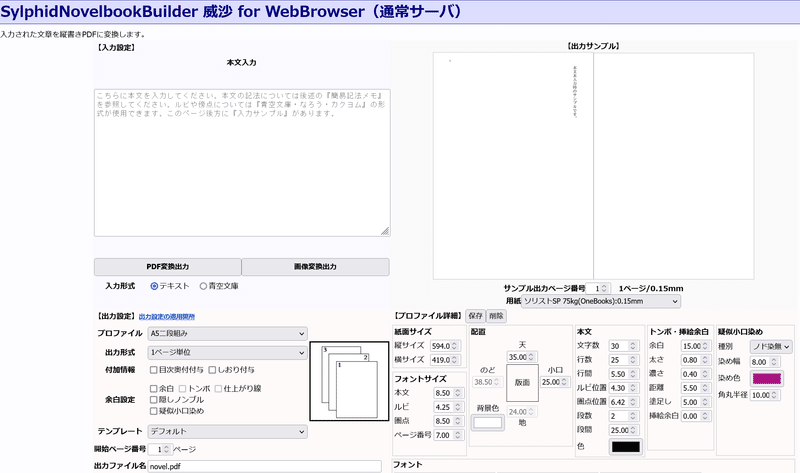The image size is (800, 473).
Task: Click the 版面 box in layout panel
Action: 522,383
